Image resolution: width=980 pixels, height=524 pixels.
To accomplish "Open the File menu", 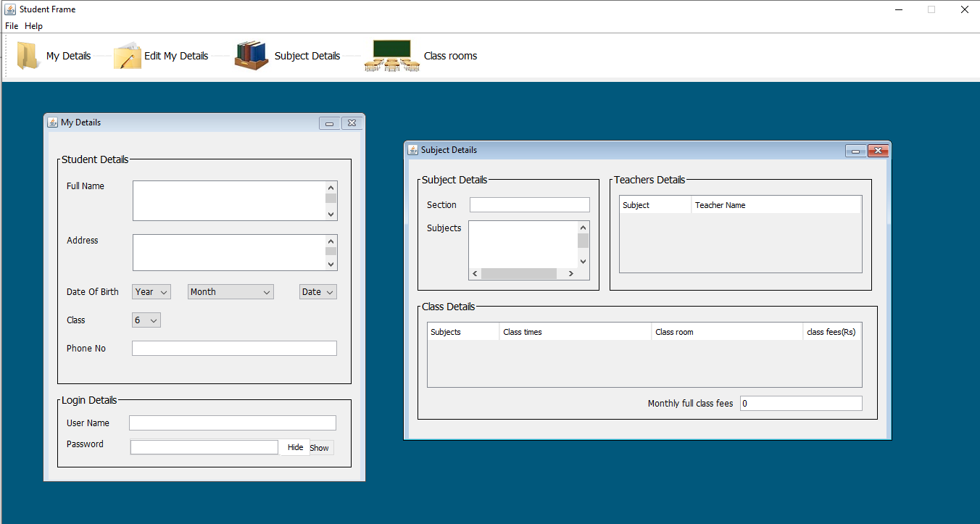I will coord(12,25).
